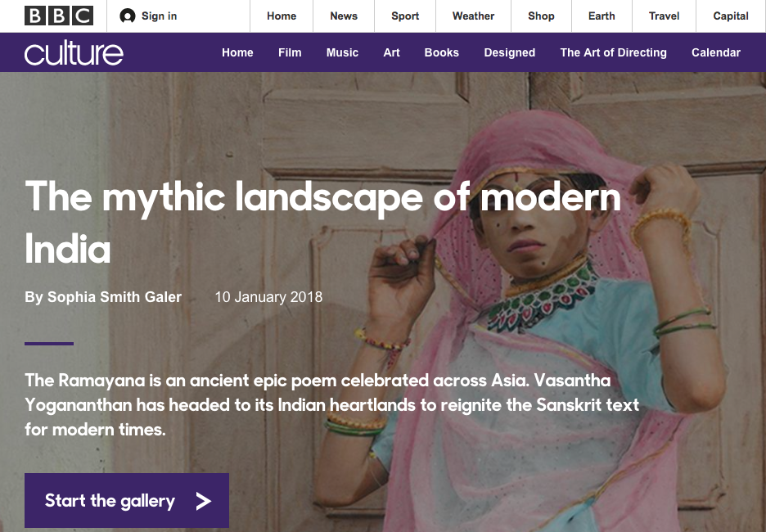
Task: Go to the Books tab
Action: [x=442, y=52]
